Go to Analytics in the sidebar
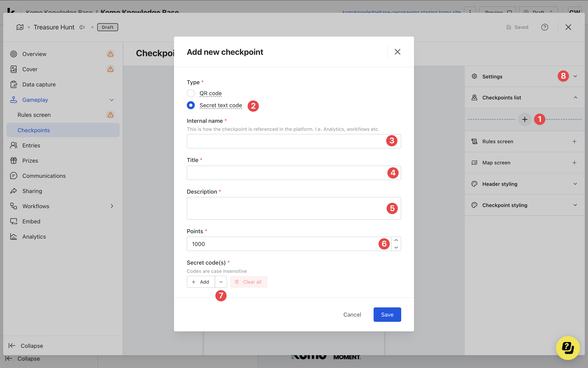 click(x=34, y=237)
